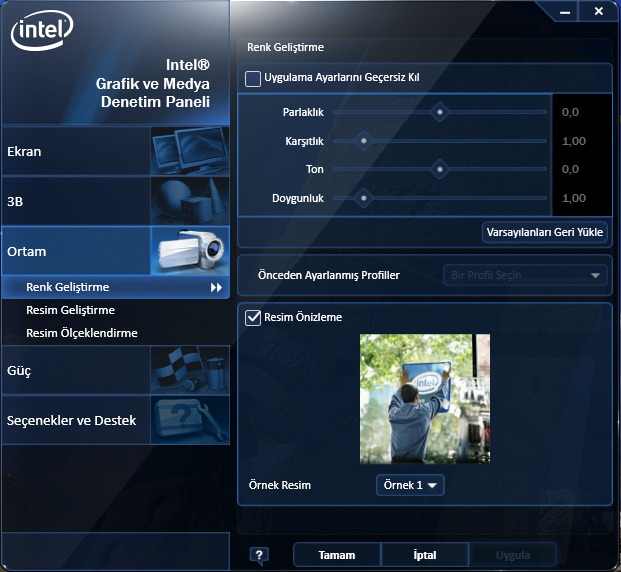The image size is (621, 572).
Task: Click the Ortam camcorder icon
Action: point(188,251)
